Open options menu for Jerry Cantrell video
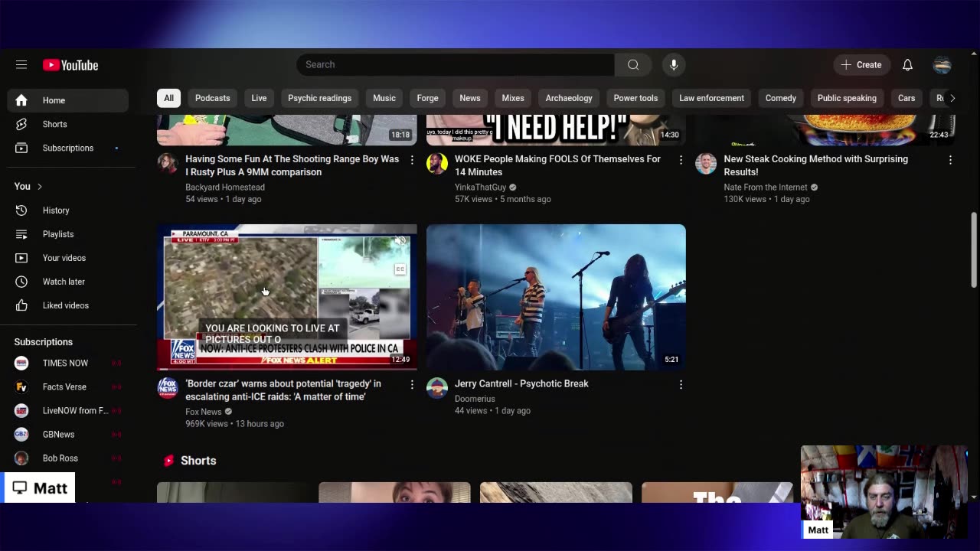Screen dimensions: 980x551 pyautogui.click(x=681, y=384)
